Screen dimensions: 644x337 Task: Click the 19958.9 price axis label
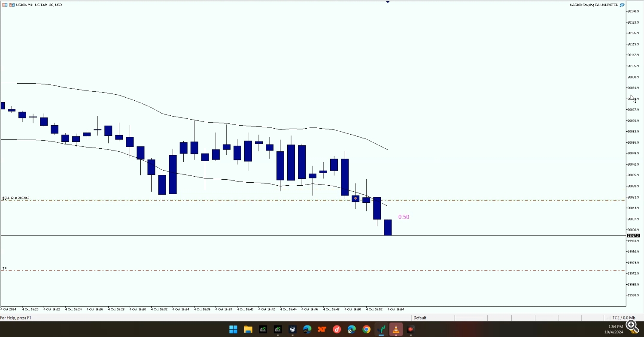tap(633, 295)
